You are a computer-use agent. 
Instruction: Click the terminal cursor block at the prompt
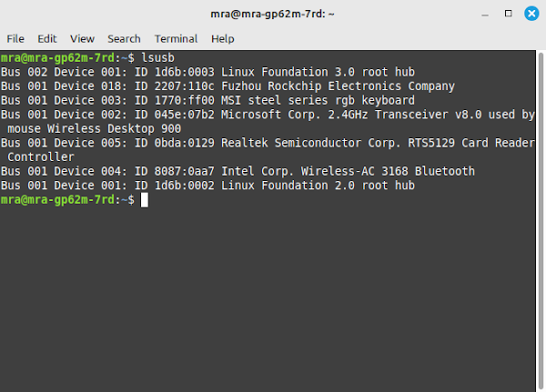(x=144, y=200)
